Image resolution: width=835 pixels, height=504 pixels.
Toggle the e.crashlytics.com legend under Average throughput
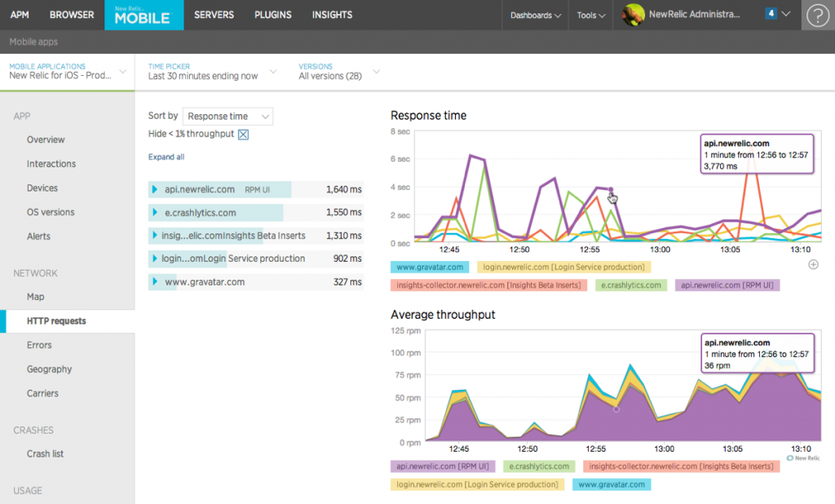click(x=539, y=466)
